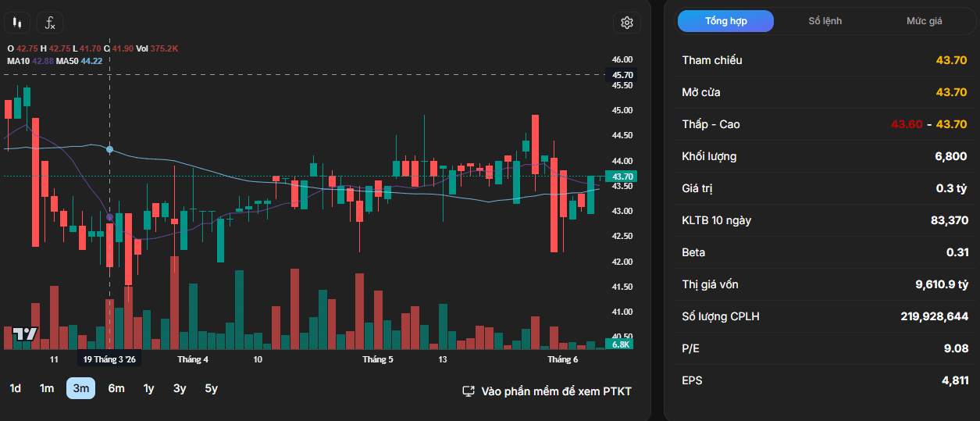
Task: Click the 43.70 current price label
Action: click(x=622, y=177)
